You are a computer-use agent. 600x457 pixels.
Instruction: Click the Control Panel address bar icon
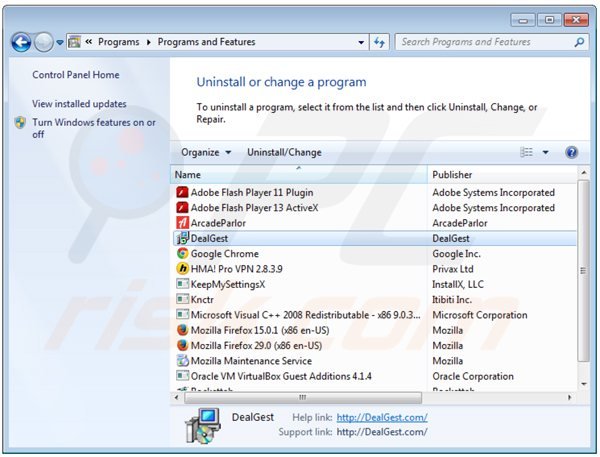pos(75,42)
